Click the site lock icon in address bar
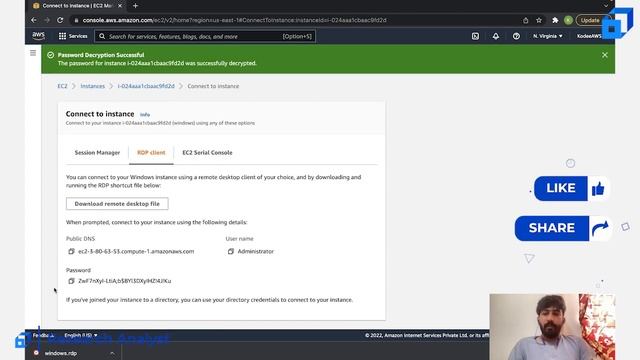 click(x=76, y=20)
